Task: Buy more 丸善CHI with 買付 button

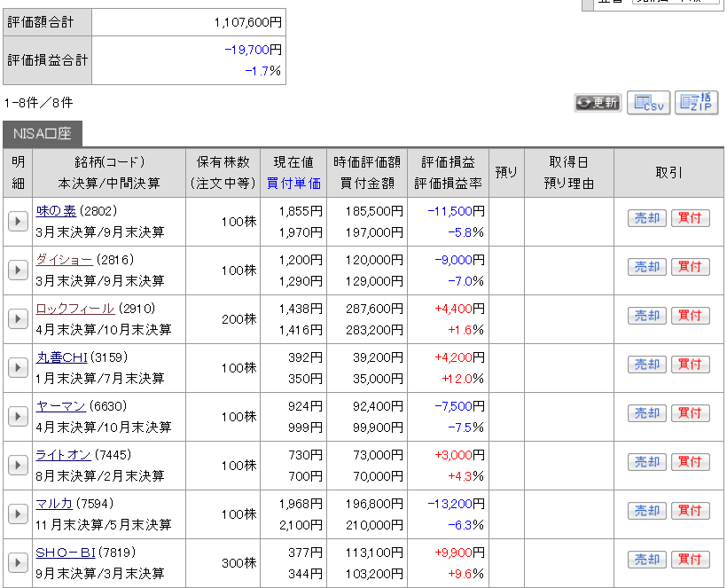Action: click(691, 365)
